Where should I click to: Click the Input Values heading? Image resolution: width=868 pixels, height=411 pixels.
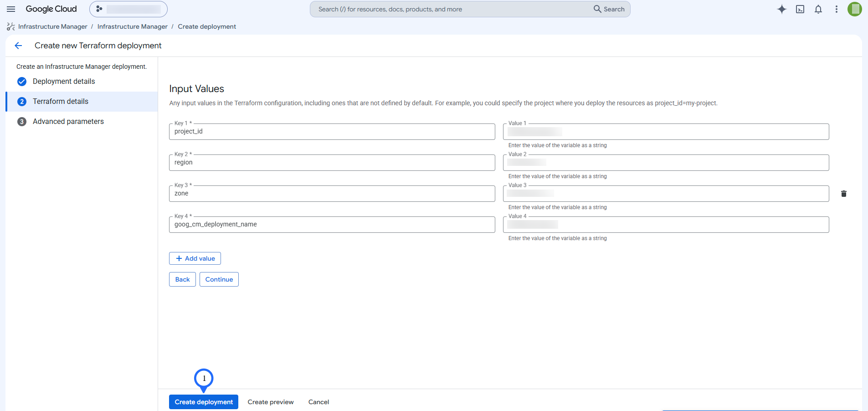pyautogui.click(x=197, y=89)
